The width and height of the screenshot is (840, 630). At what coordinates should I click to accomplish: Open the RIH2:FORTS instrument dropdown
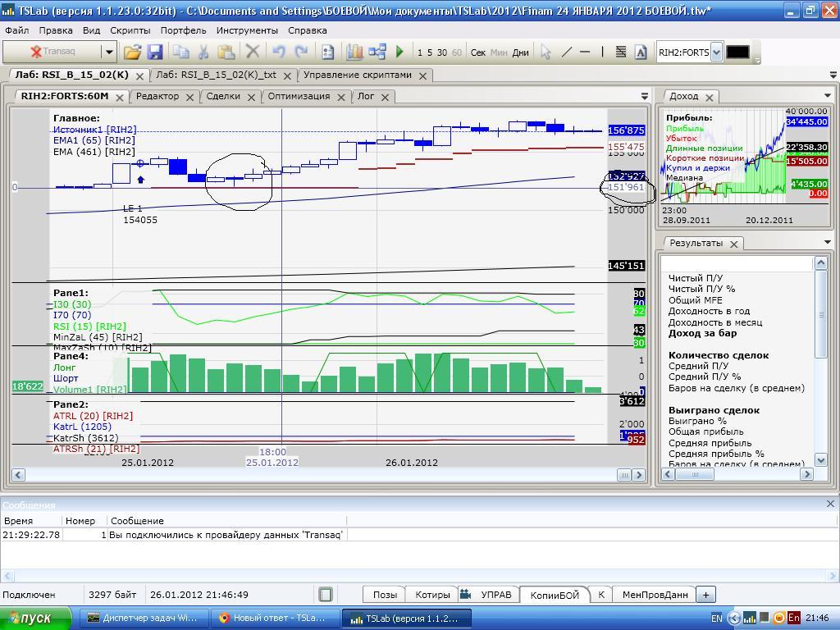pyautogui.click(x=716, y=52)
